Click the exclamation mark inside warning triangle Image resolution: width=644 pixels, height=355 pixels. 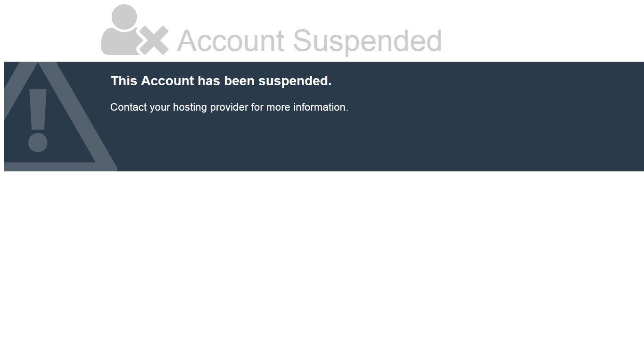(x=38, y=120)
